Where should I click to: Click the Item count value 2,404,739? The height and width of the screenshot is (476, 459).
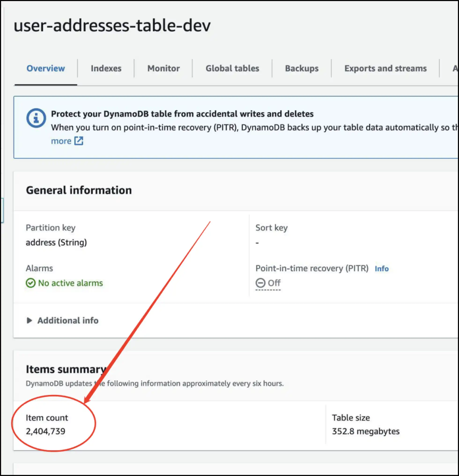[46, 431]
